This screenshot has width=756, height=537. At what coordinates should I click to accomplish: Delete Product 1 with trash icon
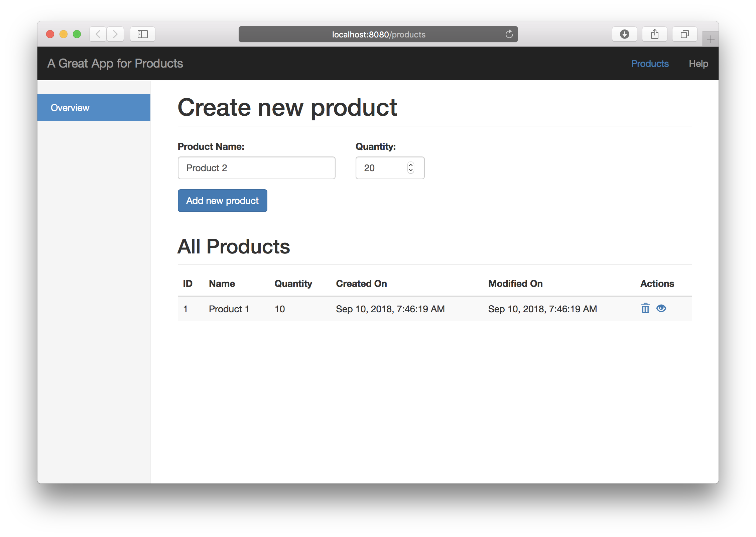point(645,308)
